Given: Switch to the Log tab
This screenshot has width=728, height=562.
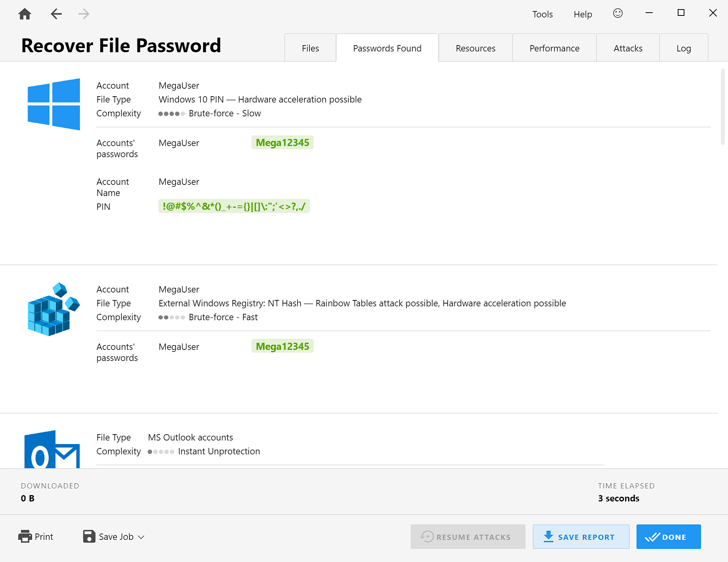Looking at the screenshot, I should pos(684,47).
